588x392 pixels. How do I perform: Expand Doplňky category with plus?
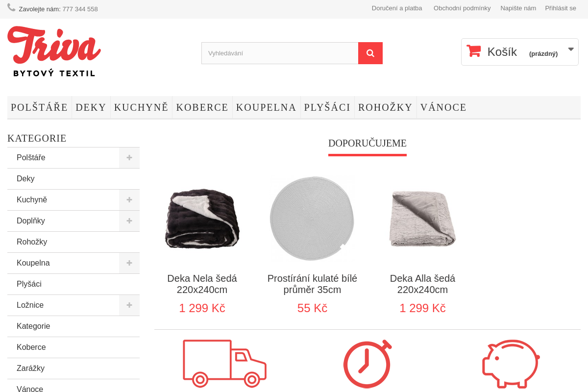129,221
